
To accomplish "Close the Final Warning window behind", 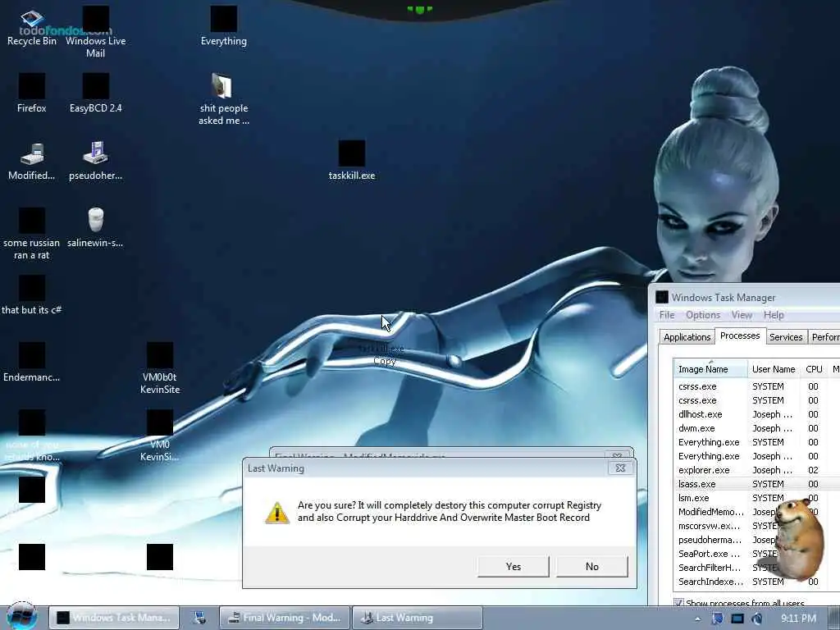I will click(617, 454).
